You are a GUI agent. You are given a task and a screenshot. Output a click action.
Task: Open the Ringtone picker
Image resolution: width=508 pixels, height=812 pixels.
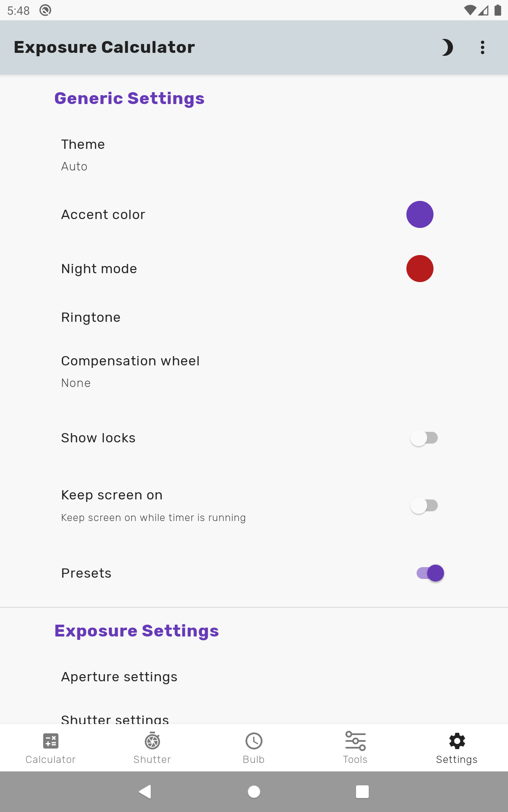pos(254,317)
